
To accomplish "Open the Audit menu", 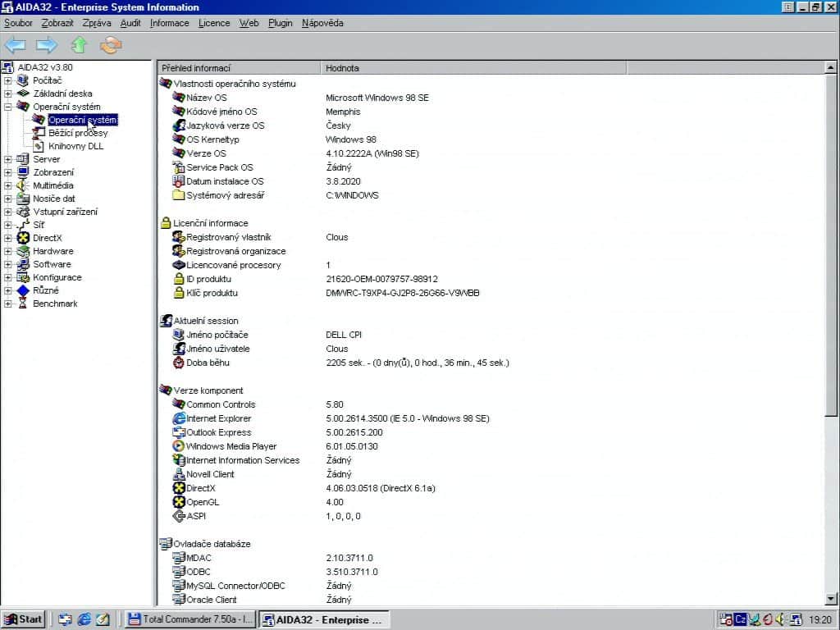I will point(130,23).
